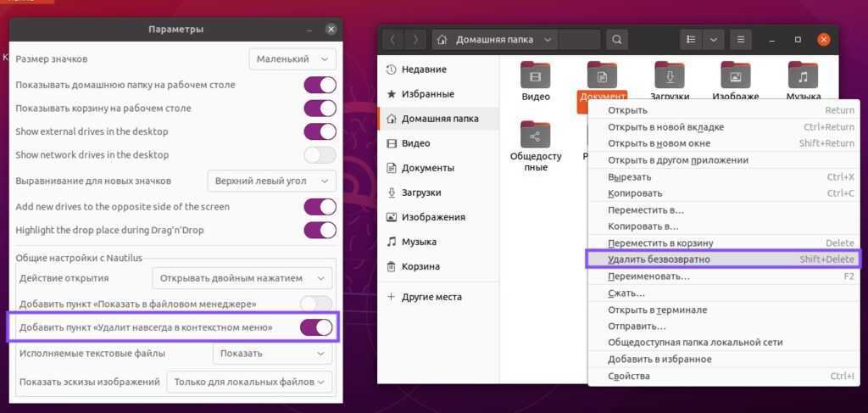Choose Переименовать… in context menu
The width and height of the screenshot is (868, 413).
pos(724,276)
